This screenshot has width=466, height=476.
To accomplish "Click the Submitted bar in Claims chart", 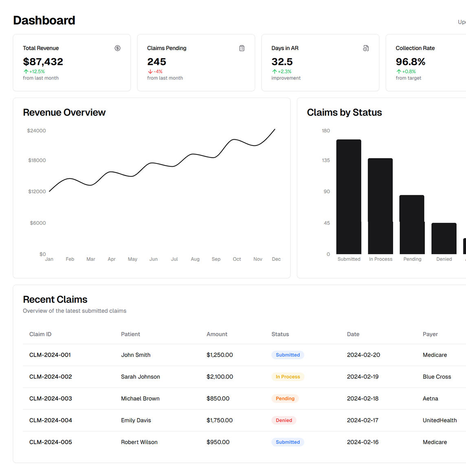I will (349, 197).
